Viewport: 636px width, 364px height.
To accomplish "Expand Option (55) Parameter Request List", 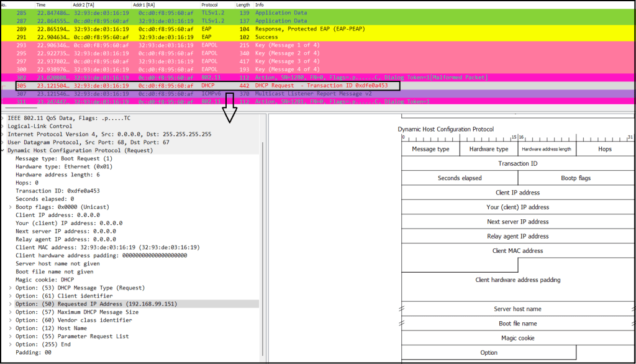I will click(11, 336).
